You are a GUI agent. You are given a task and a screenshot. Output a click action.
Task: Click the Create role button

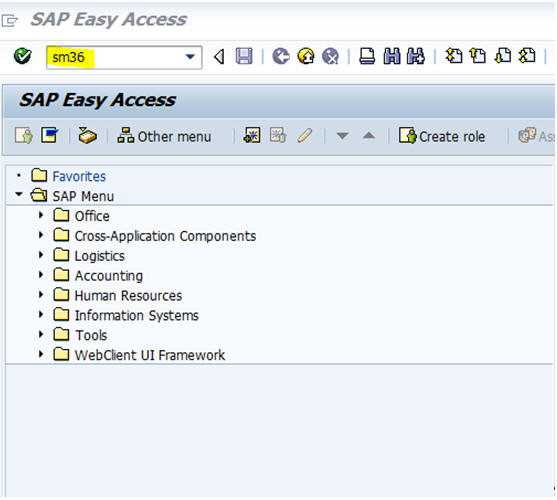(442, 136)
